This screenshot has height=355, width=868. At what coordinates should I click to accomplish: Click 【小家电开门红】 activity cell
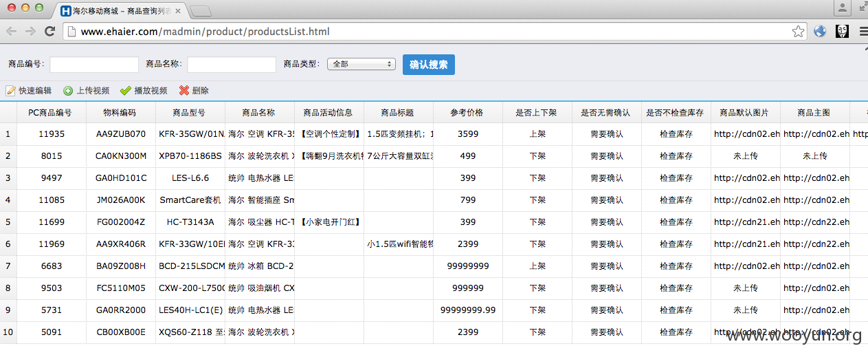coord(329,222)
